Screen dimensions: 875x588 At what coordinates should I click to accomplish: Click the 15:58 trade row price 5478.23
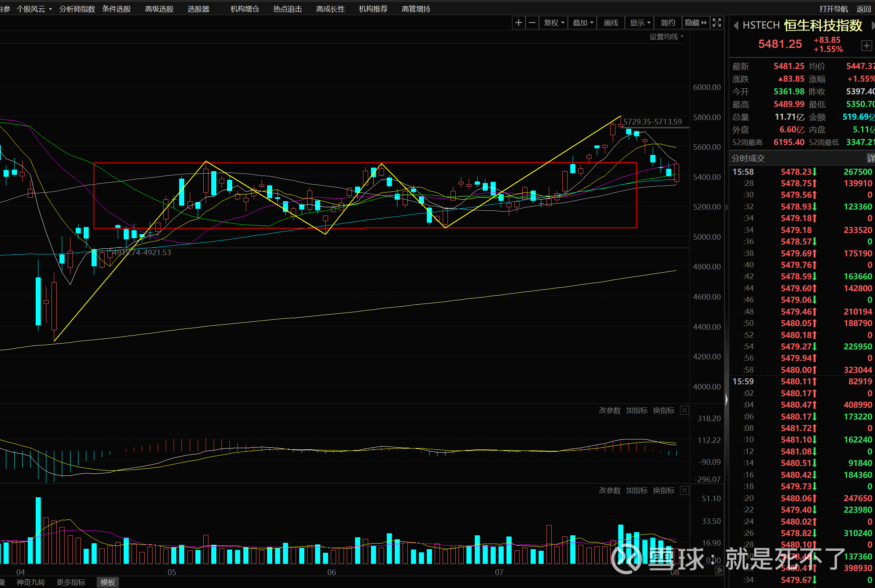pyautogui.click(x=796, y=172)
